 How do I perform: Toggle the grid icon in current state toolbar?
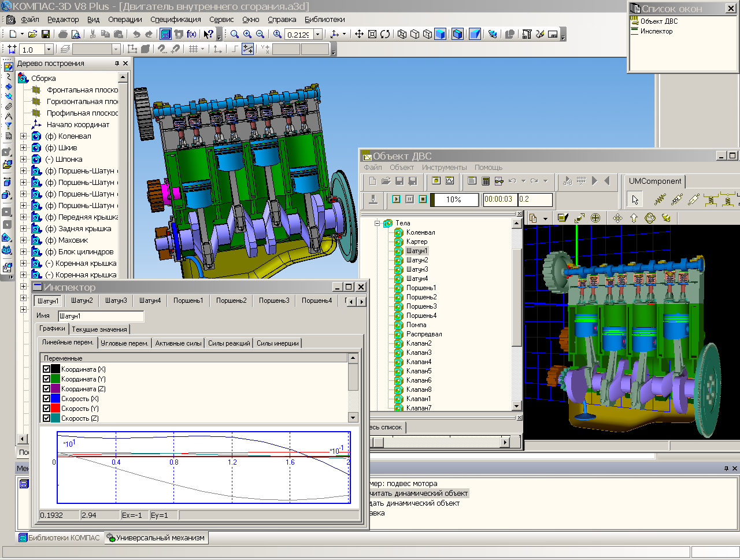(194, 49)
